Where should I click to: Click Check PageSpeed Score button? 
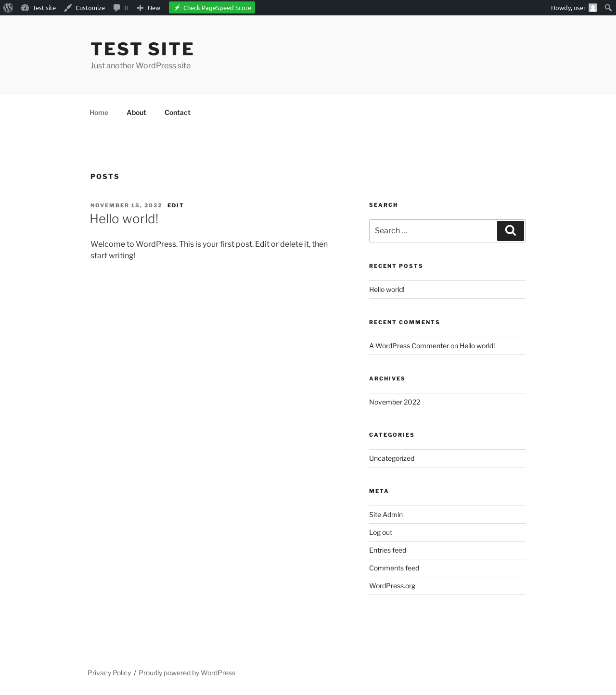[212, 8]
